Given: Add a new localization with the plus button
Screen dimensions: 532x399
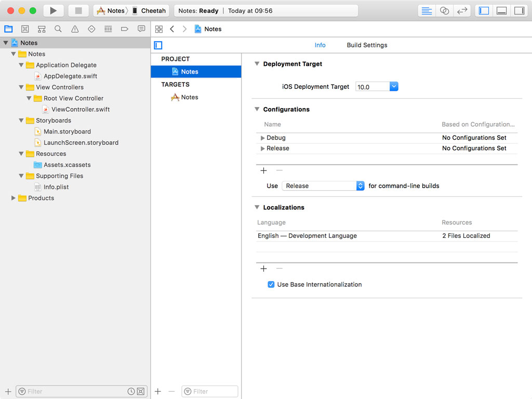Looking at the screenshot, I should point(263,269).
